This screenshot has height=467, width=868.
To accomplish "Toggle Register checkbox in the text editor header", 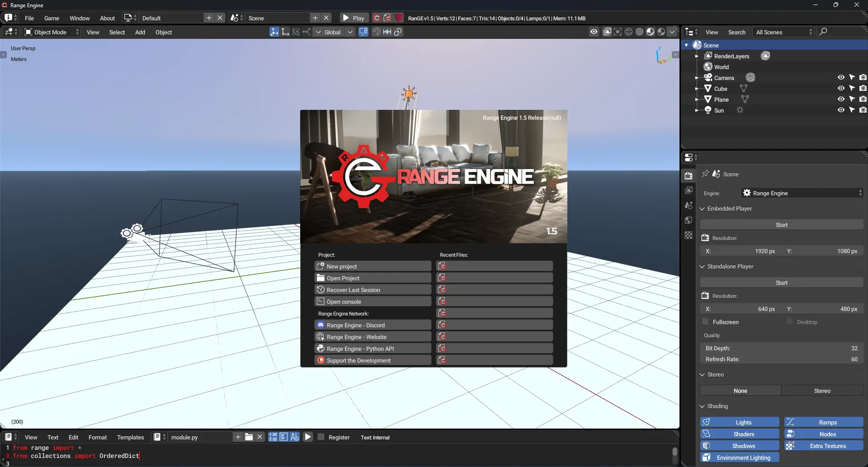I will [x=321, y=437].
